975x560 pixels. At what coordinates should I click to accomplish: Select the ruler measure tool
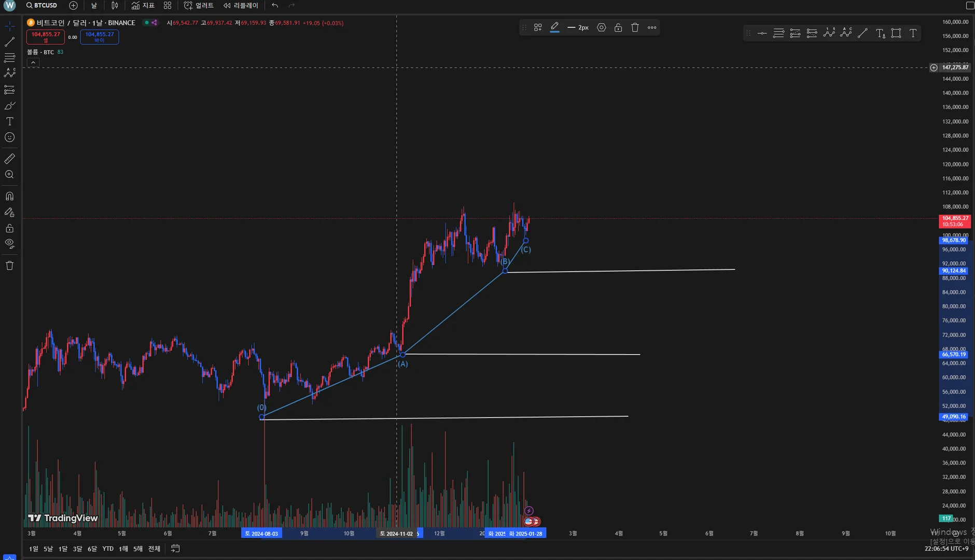tap(9, 159)
